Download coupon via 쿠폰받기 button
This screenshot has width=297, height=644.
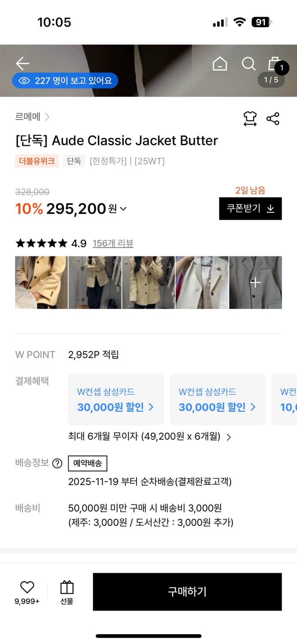pos(250,209)
